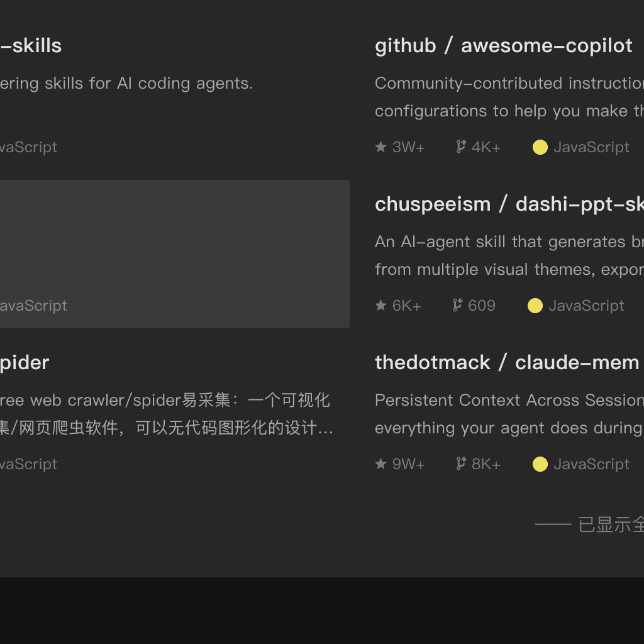This screenshot has height=644, width=644.
Task: Click the star icon beside 3W+
Action: pyautogui.click(x=380, y=147)
